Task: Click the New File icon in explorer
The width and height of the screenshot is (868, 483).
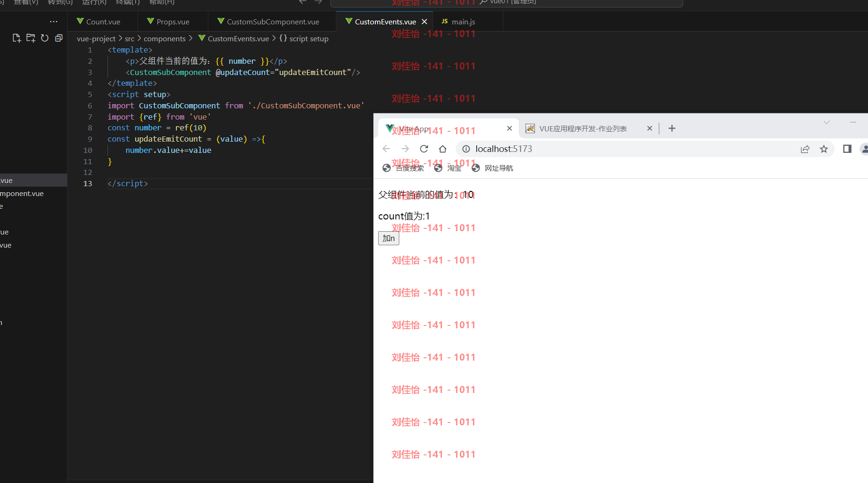Action: 16,38
